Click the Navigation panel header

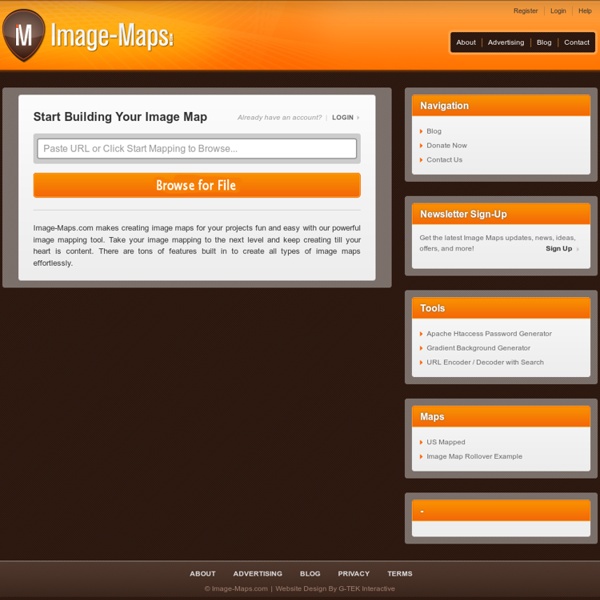point(501,106)
